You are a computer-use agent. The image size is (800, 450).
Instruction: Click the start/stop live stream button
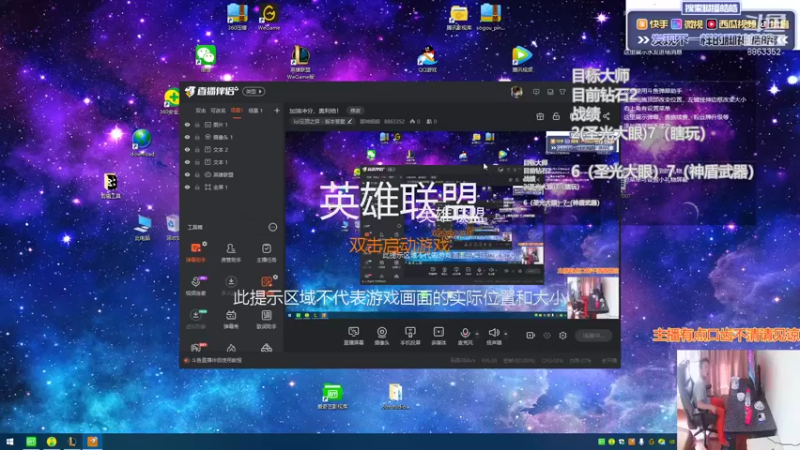tap(593, 335)
